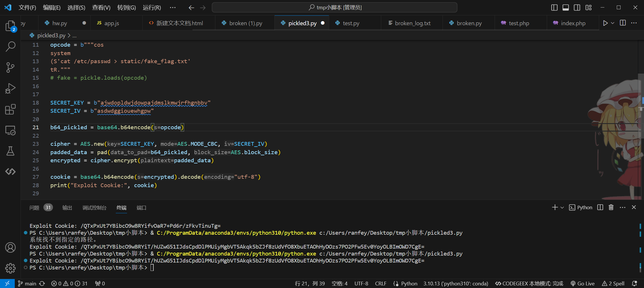Split the editor to the right
The width and height of the screenshot is (644, 288).
tap(623, 23)
